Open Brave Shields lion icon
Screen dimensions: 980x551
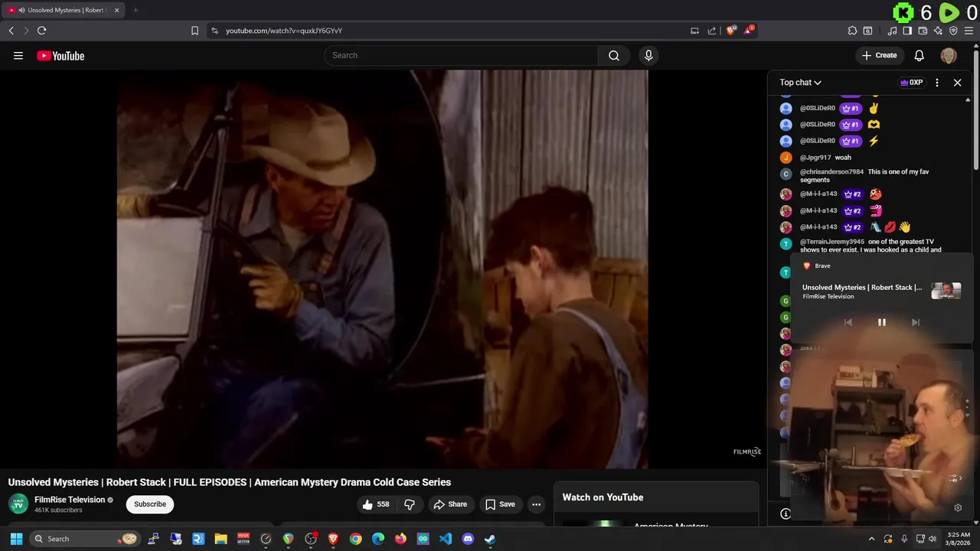(x=731, y=31)
